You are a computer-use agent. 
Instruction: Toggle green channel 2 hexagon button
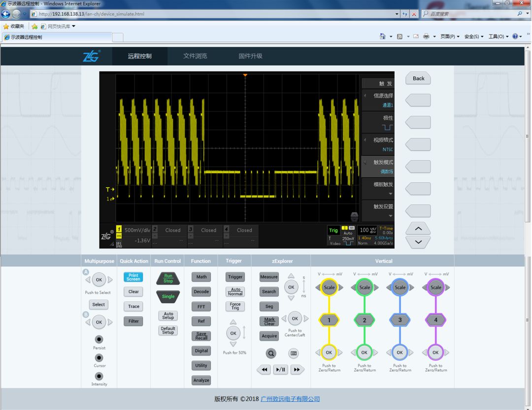(x=365, y=320)
